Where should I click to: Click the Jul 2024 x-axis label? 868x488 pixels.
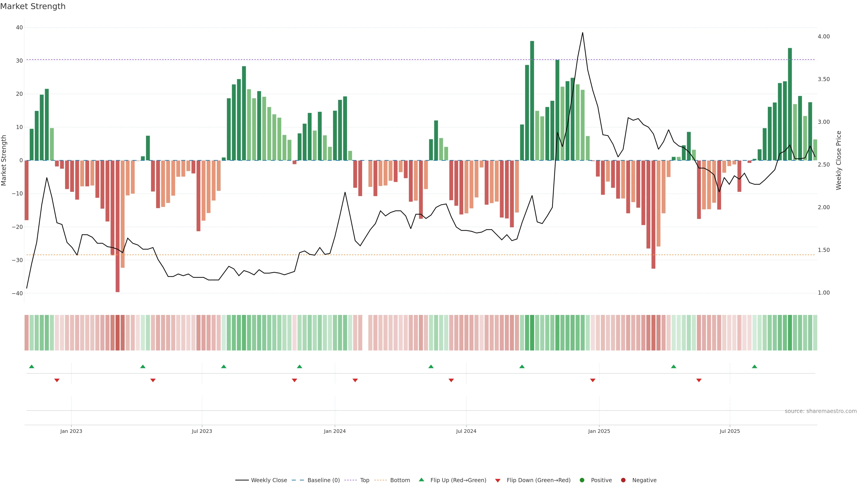tap(466, 431)
